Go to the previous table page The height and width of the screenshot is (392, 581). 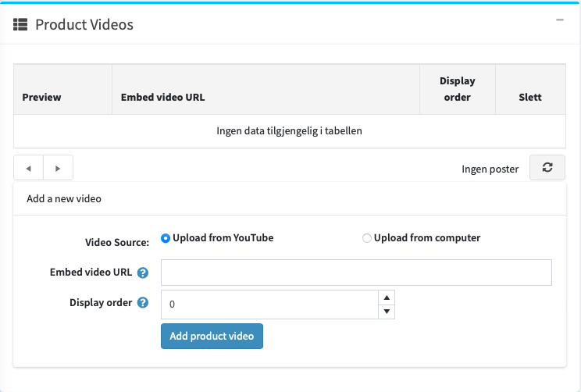pos(28,168)
